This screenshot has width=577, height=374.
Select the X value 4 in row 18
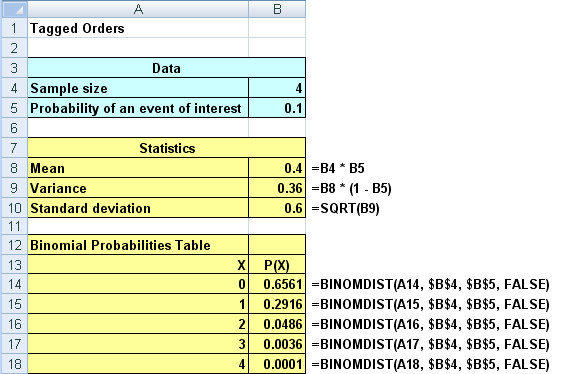coord(138,364)
